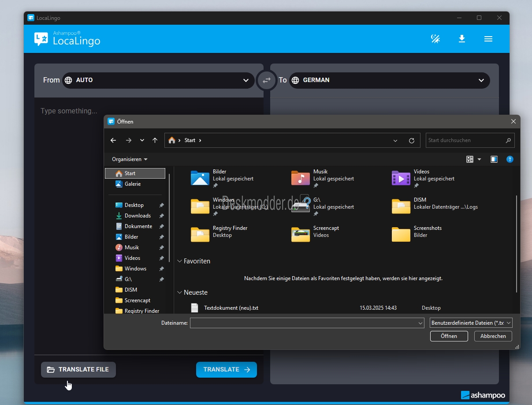Open the From language dropdown set to AUTO
This screenshot has width=532, height=405.
point(158,80)
